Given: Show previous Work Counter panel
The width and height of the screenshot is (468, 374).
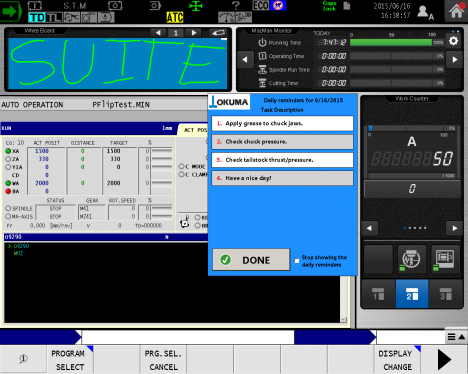Looking at the screenshot, I should [x=369, y=228].
